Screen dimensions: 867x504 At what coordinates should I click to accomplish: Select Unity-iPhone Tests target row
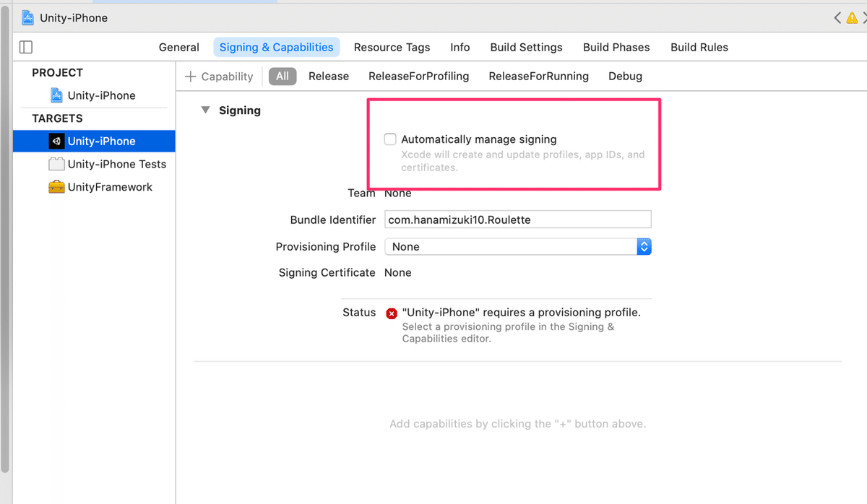(x=116, y=164)
